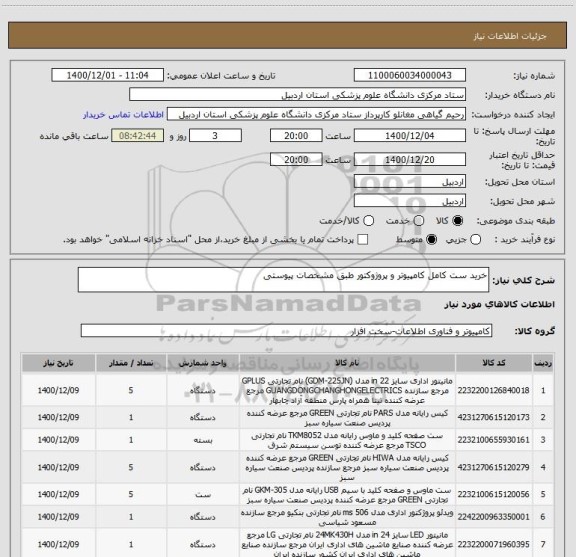
Task: Select the کالا radio button
Action: [x=458, y=220]
